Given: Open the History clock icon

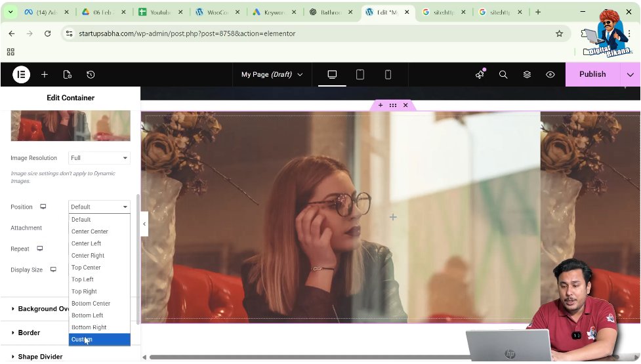Looking at the screenshot, I should point(91,75).
